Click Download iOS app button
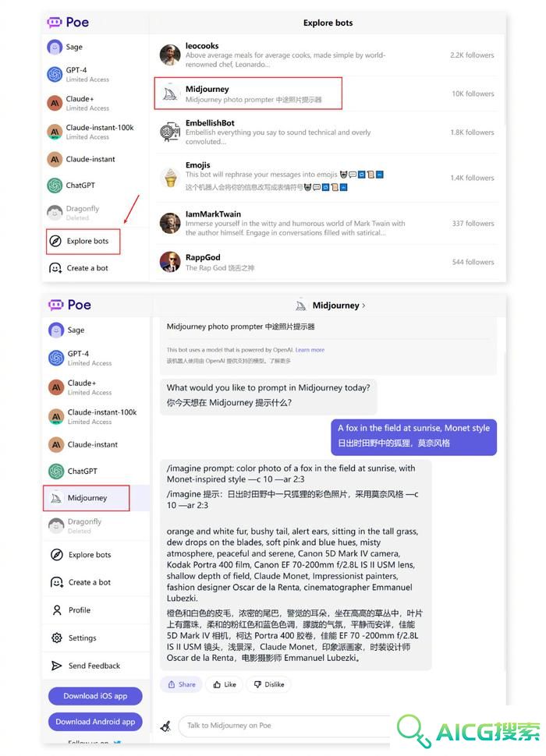The image size is (546, 756). 95,696
